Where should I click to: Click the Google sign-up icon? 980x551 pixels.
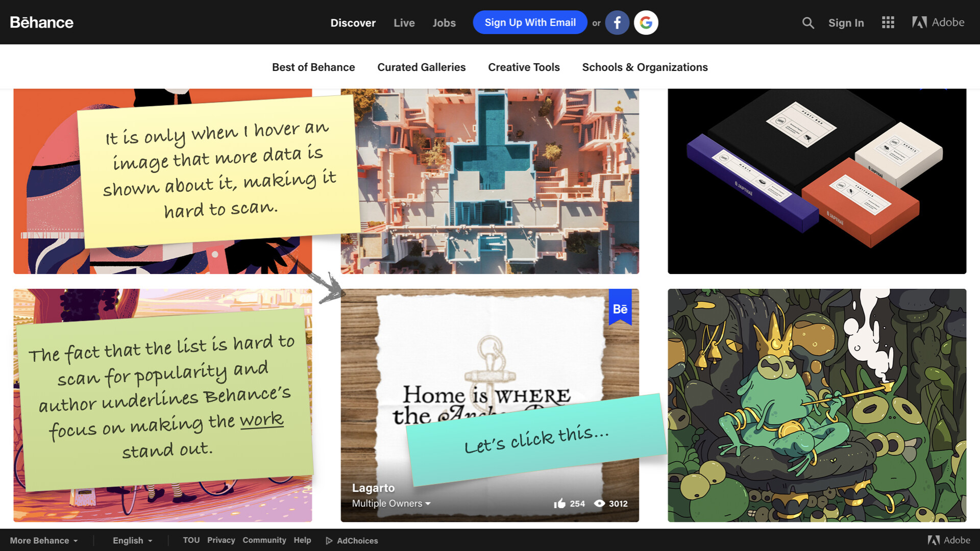pos(646,22)
